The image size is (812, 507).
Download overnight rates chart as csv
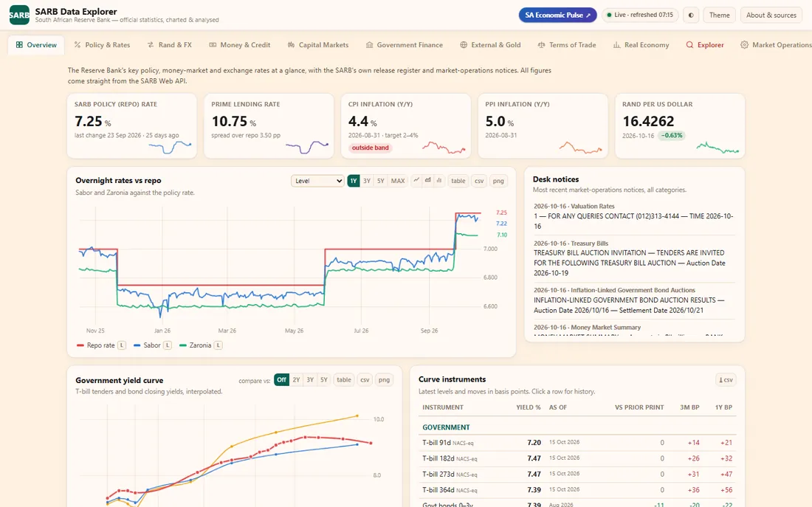pyautogui.click(x=479, y=181)
